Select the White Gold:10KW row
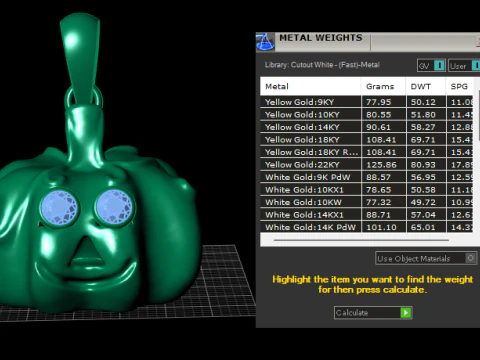The image size is (480, 360). pos(367,202)
